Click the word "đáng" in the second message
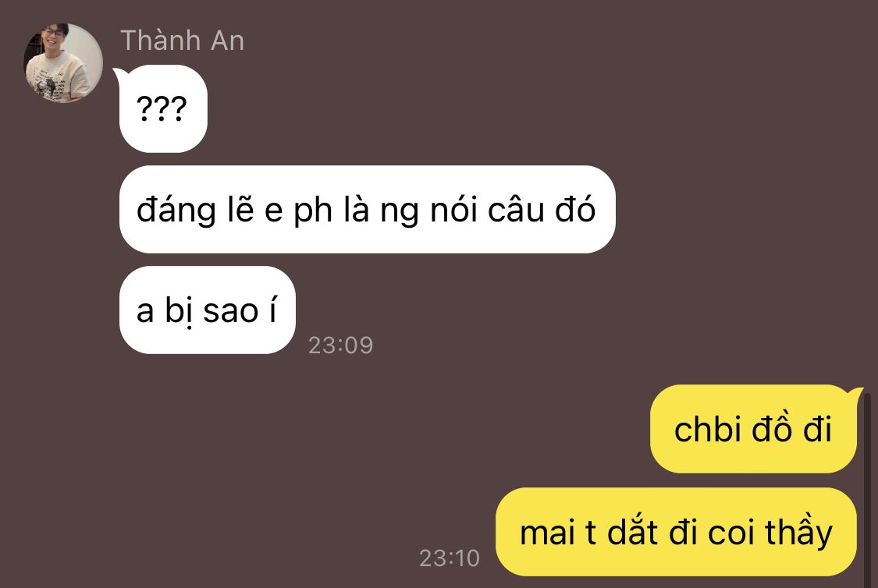Screen dimensions: 878x588 [176, 211]
